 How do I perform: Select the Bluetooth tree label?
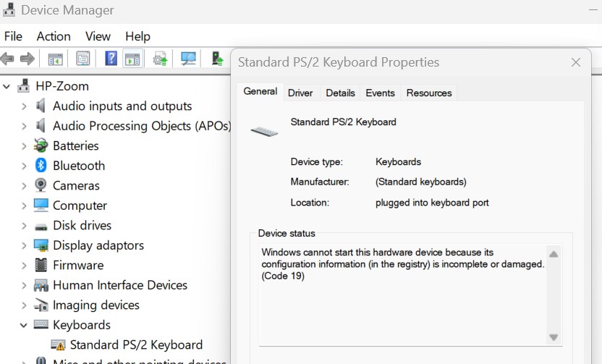(79, 166)
